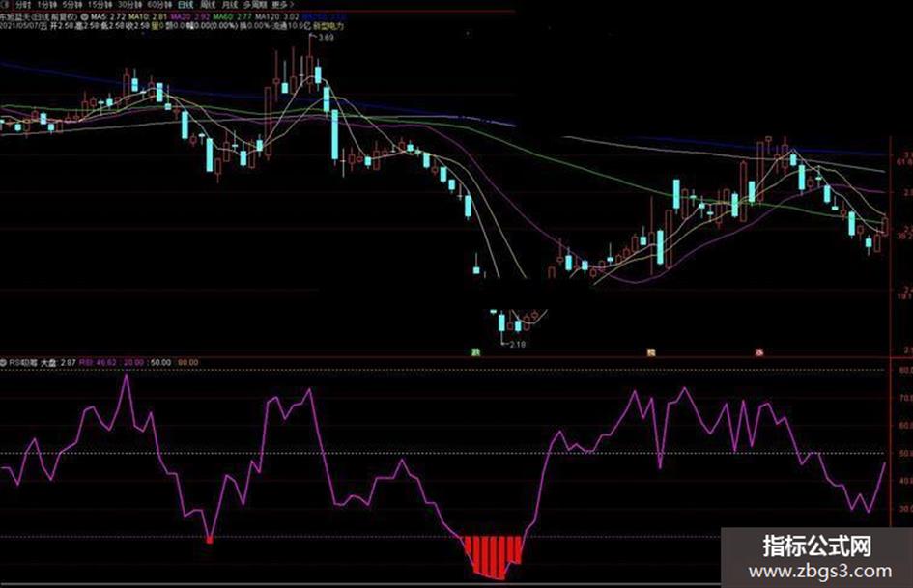Switch to the 周线 weekly chart tab

click(209, 5)
